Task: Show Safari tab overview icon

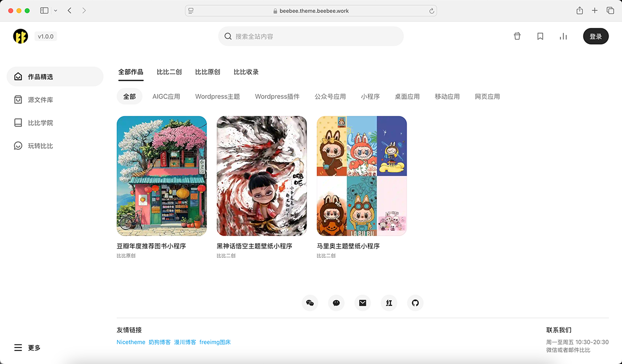Action: coord(610,10)
